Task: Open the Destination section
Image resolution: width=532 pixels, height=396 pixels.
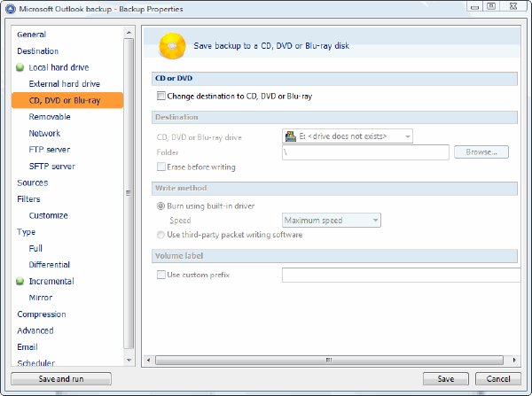Action: click(37, 51)
